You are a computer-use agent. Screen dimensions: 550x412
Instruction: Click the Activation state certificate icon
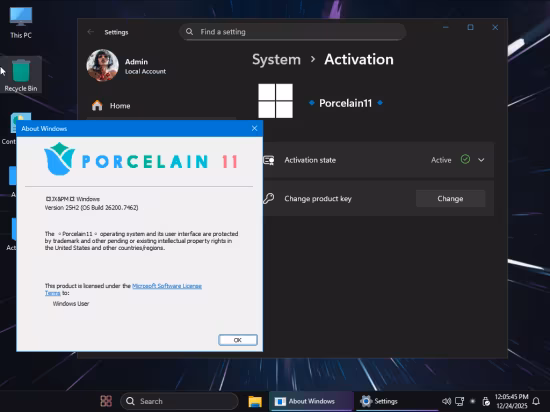coord(269,160)
